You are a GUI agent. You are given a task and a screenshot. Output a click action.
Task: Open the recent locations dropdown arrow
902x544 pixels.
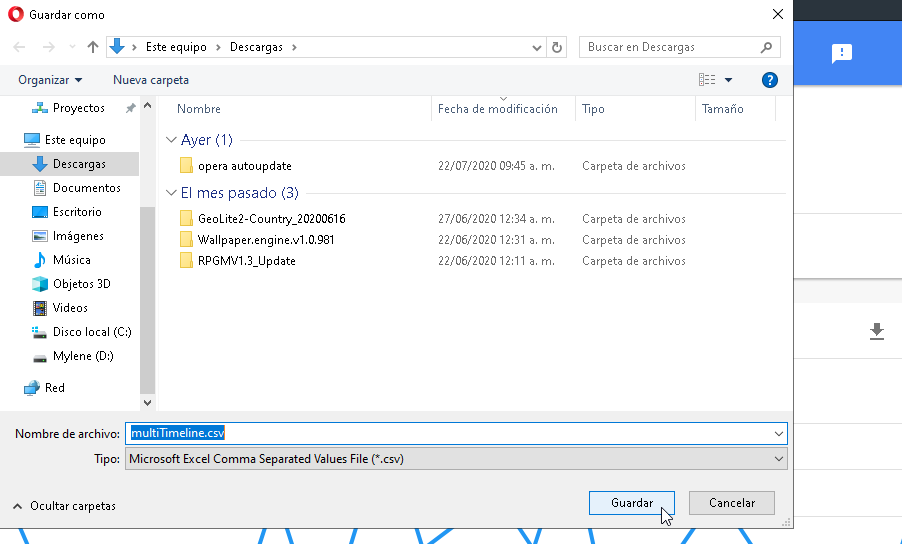(72, 47)
